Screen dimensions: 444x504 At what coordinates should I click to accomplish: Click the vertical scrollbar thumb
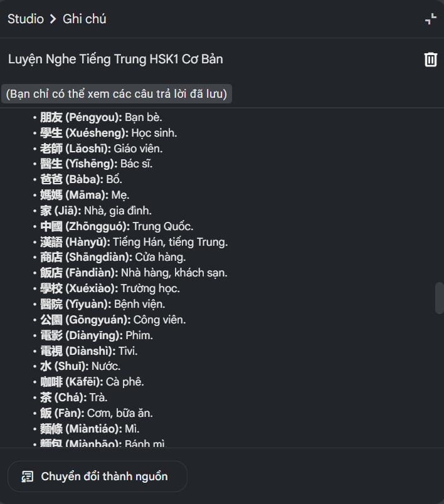439,298
